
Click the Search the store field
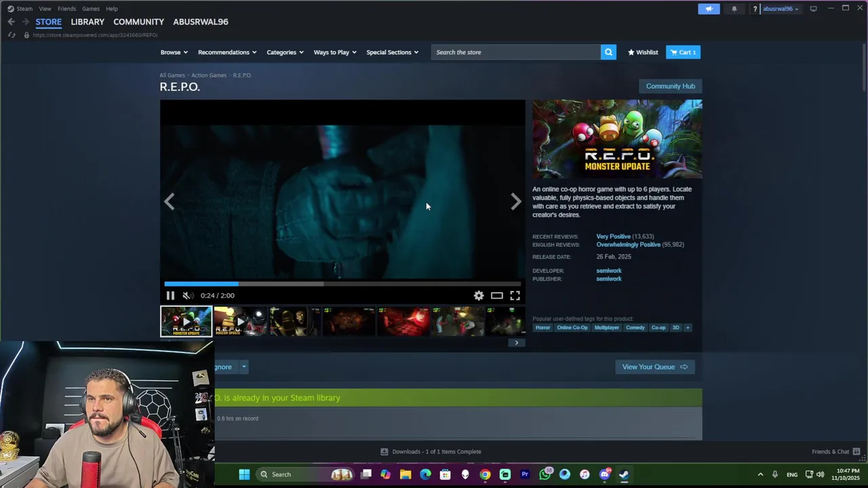pyautogui.click(x=515, y=52)
